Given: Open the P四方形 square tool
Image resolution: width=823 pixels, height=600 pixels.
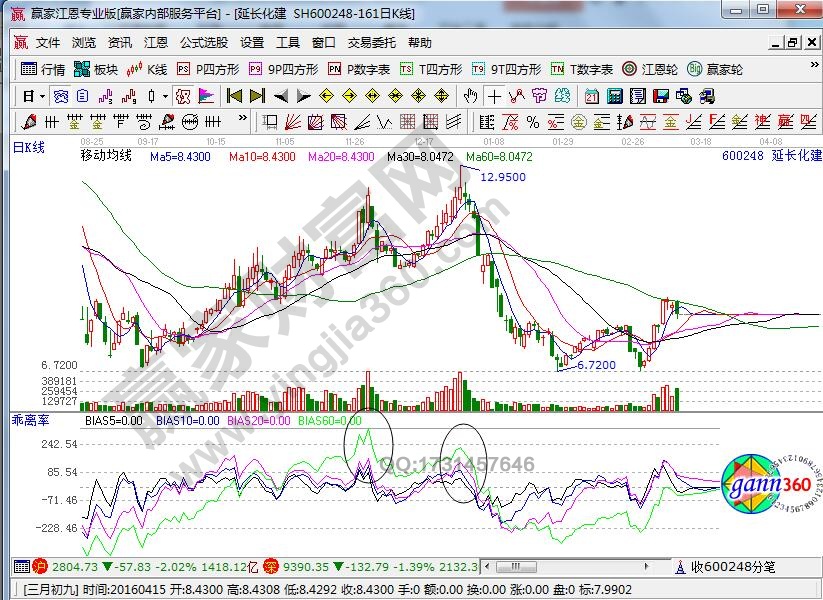Looking at the screenshot, I should coord(207,70).
